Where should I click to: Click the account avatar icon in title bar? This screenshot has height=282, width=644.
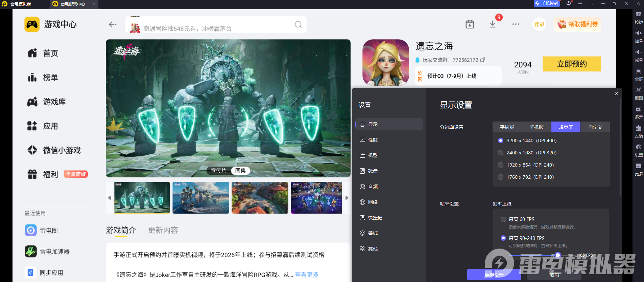click(569, 3)
